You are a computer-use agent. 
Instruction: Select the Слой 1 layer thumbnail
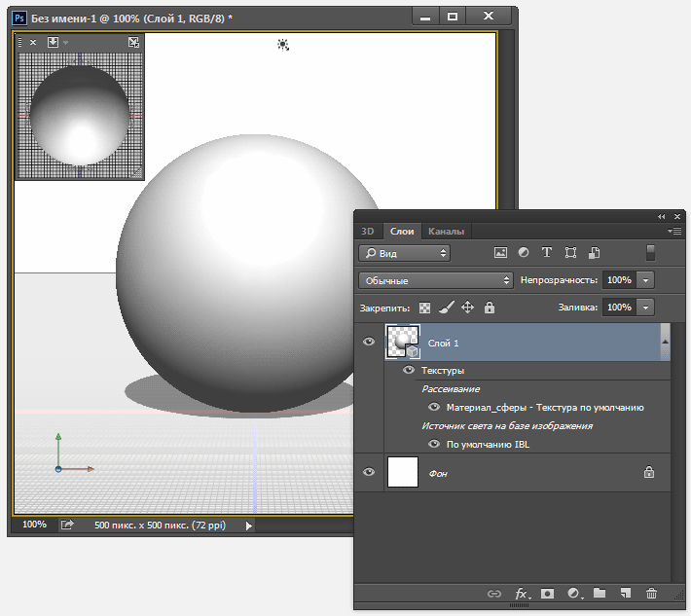pyautogui.click(x=403, y=343)
